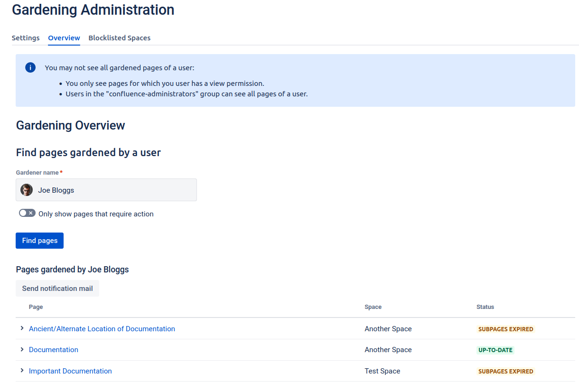The image size is (579, 392).
Task: Click the green UP-TO-DATE status badge
Action: point(495,350)
